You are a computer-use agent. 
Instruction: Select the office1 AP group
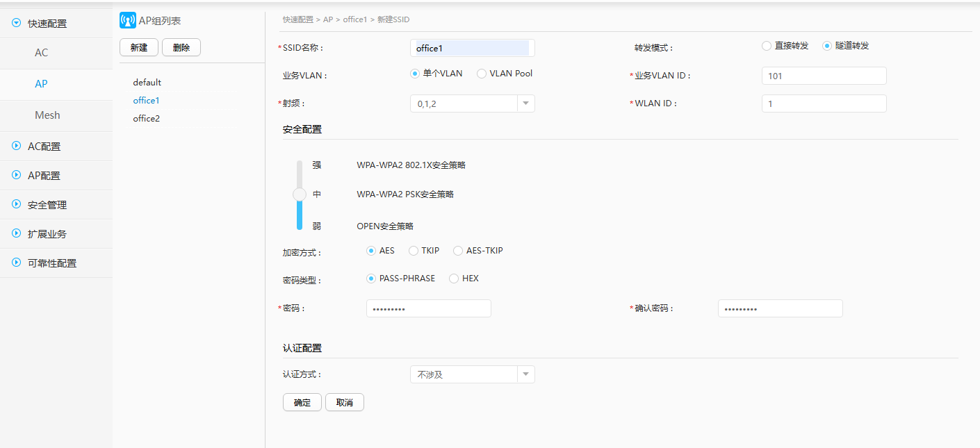pos(146,100)
